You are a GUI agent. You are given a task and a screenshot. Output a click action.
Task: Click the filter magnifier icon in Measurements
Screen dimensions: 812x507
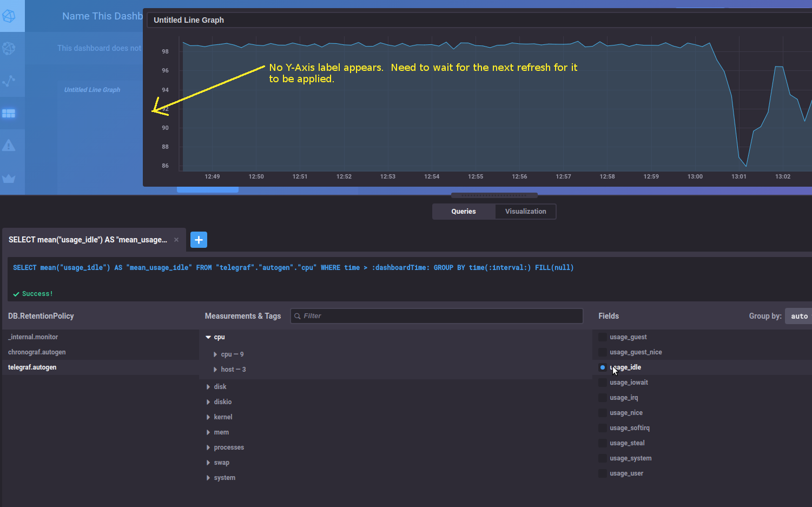[297, 315]
